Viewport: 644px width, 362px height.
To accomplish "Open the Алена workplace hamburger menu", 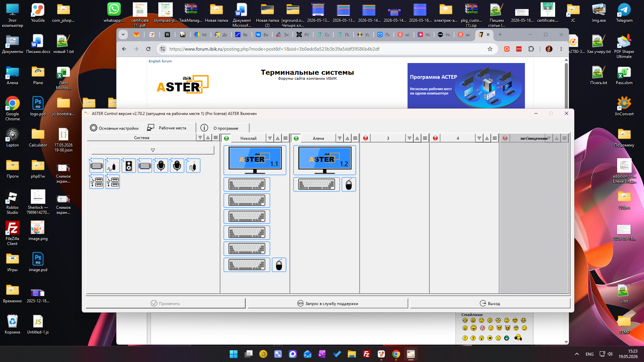I will click(x=355, y=138).
